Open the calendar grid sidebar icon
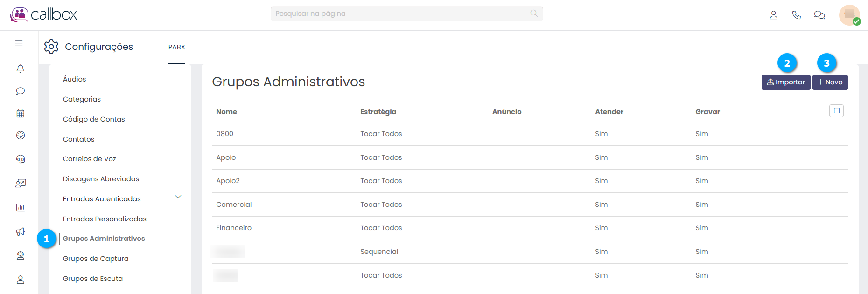 (20, 113)
